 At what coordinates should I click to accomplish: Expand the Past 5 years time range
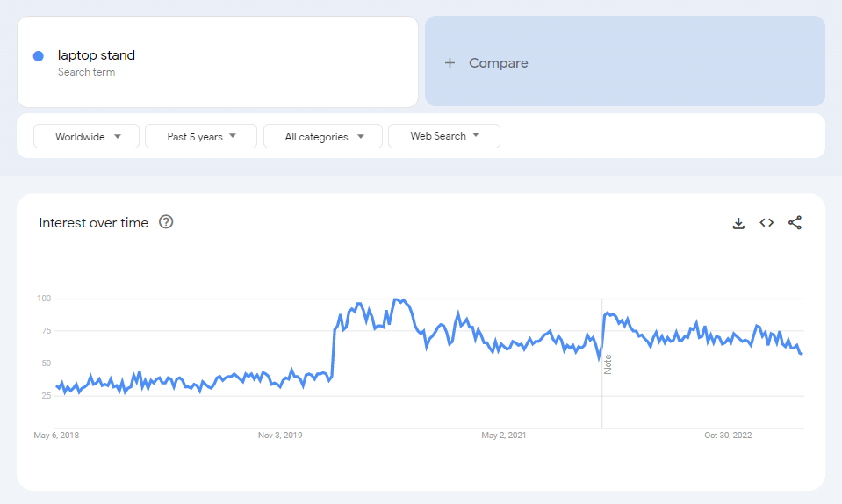201,136
